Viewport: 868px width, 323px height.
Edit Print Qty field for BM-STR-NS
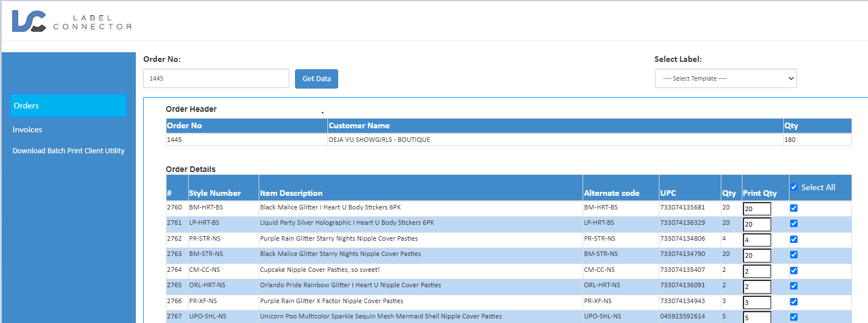(x=757, y=255)
